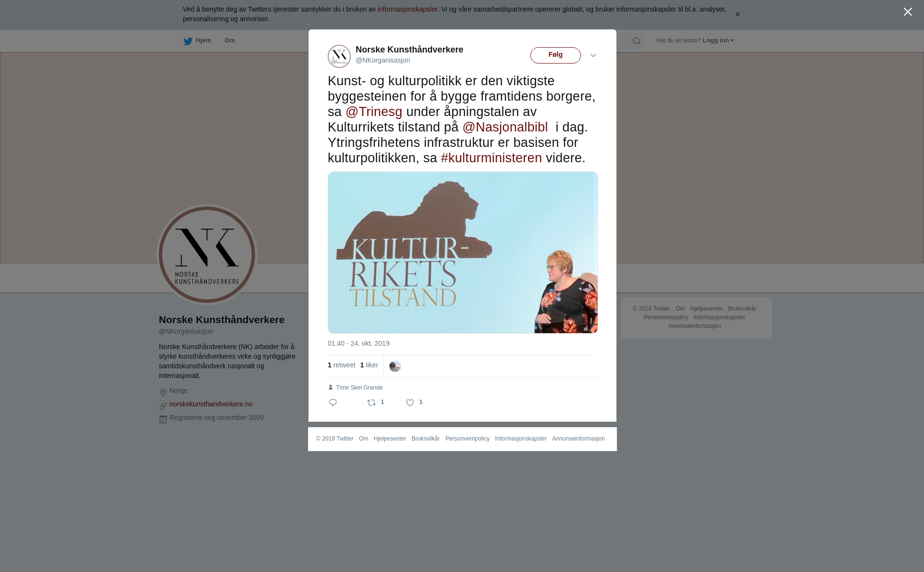View the 1 retweet list

point(341,365)
